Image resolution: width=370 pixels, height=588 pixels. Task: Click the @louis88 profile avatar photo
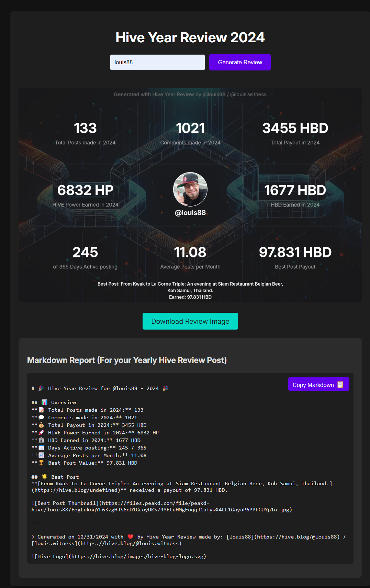point(190,189)
